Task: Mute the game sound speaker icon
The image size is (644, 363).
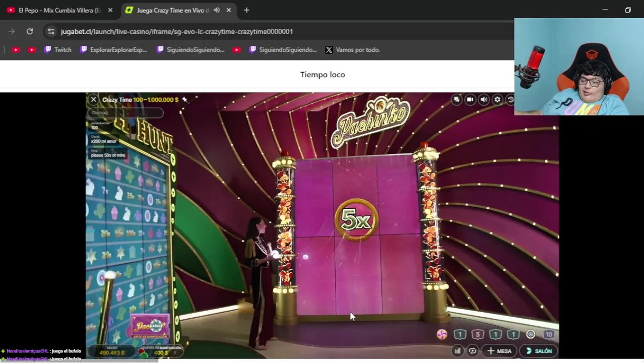Action: click(484, 100)
